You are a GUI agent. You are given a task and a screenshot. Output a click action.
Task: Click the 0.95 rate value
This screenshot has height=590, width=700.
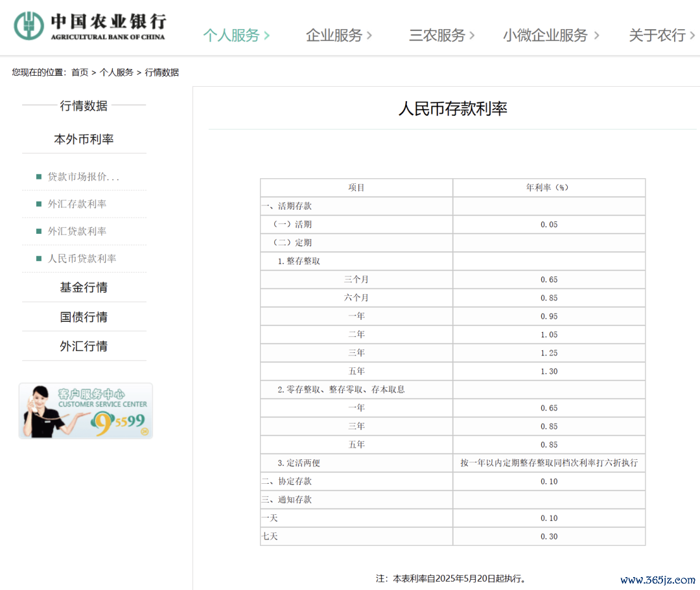tap(549, 316)
